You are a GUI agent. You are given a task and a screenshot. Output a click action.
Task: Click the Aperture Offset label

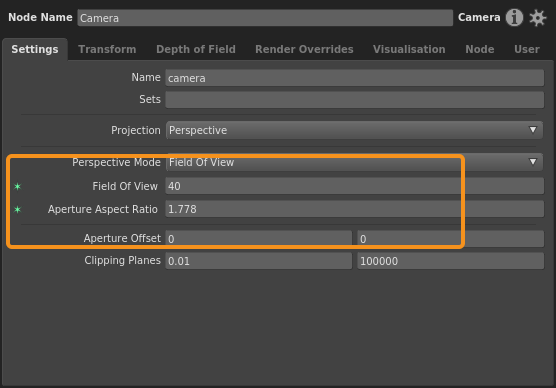tap(122, 238)
